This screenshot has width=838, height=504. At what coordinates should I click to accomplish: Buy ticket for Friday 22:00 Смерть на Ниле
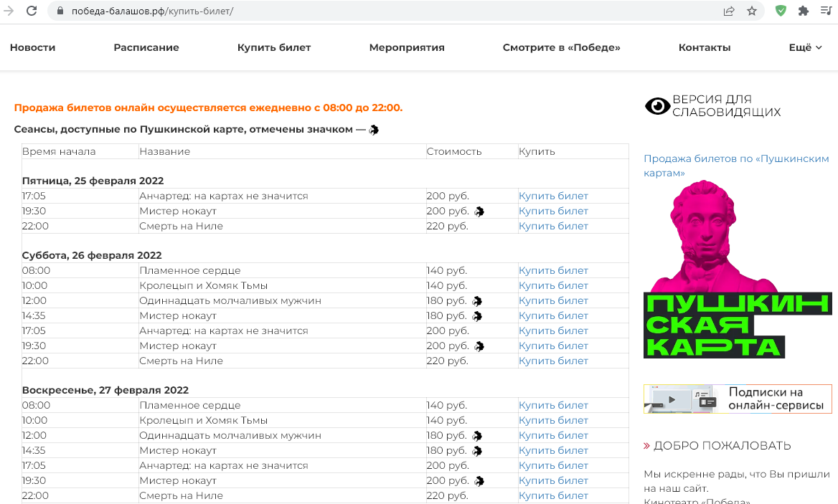(553, 226)
